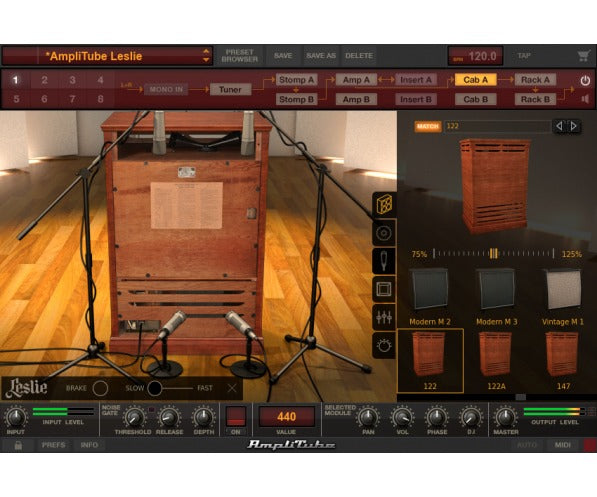Select track slot 5
Screen dimensions: 597x497
(x=16, y=99)
